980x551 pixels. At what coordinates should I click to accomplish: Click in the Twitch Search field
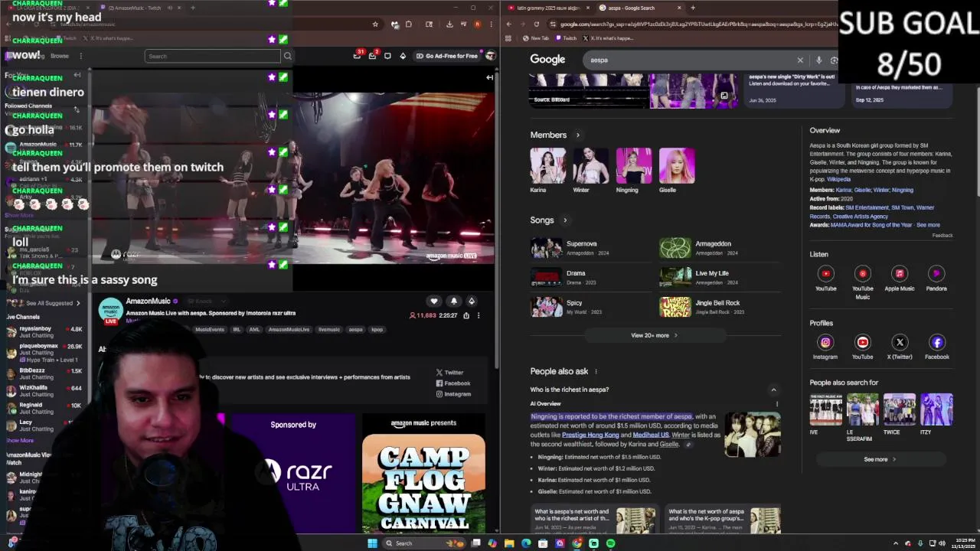point(213,56)
